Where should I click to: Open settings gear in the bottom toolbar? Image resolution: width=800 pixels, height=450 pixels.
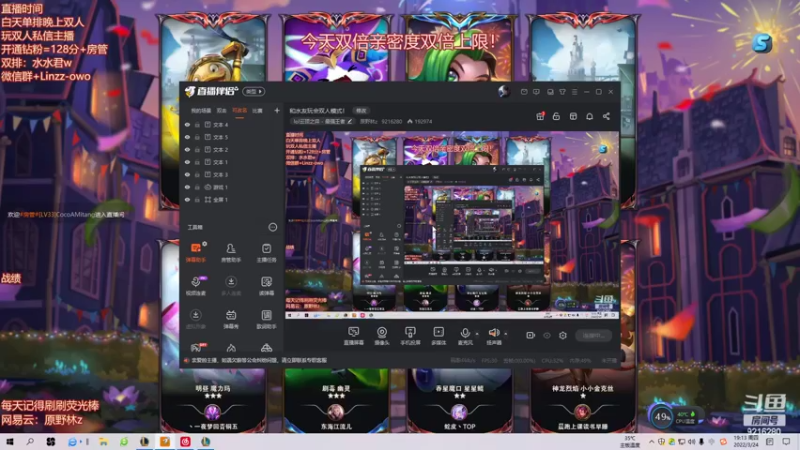563,335
